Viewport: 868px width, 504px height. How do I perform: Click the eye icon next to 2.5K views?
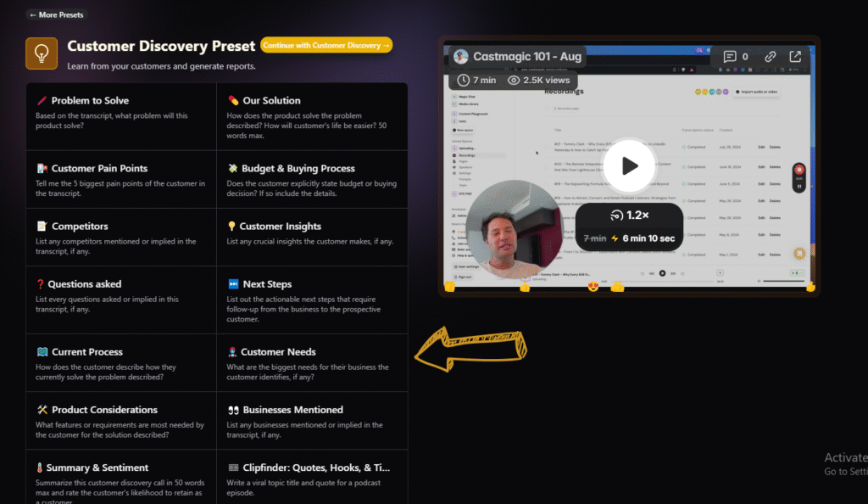tap(512, 80)
